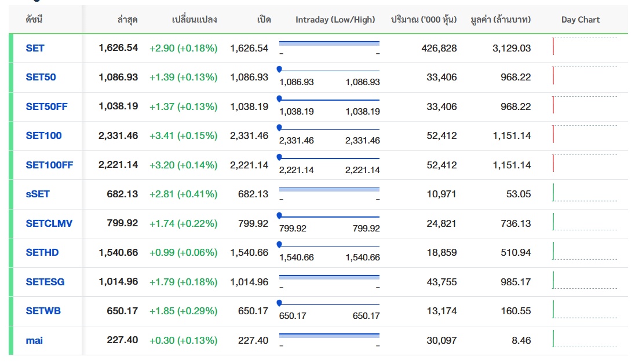635x364 pixels.
Task: Click the SET50 row day chart
Action: coord(585,76)
